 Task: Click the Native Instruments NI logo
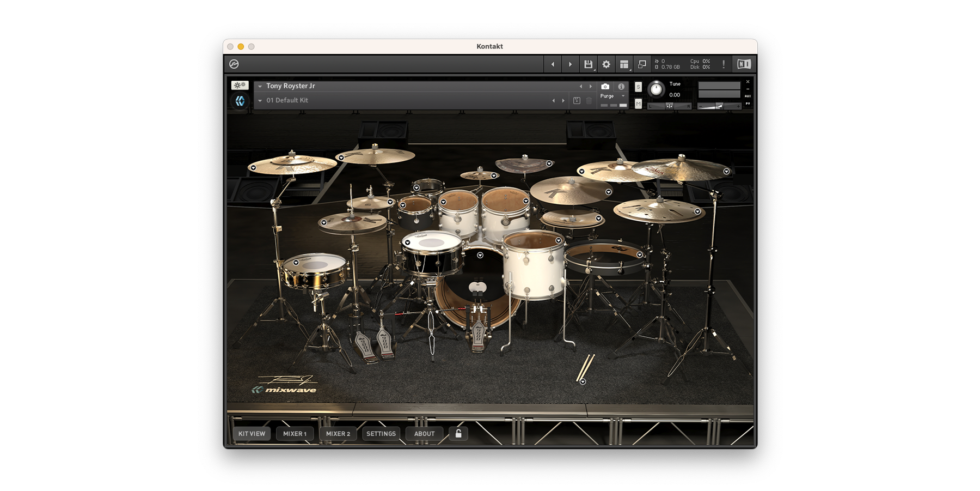tap(744, 64)
